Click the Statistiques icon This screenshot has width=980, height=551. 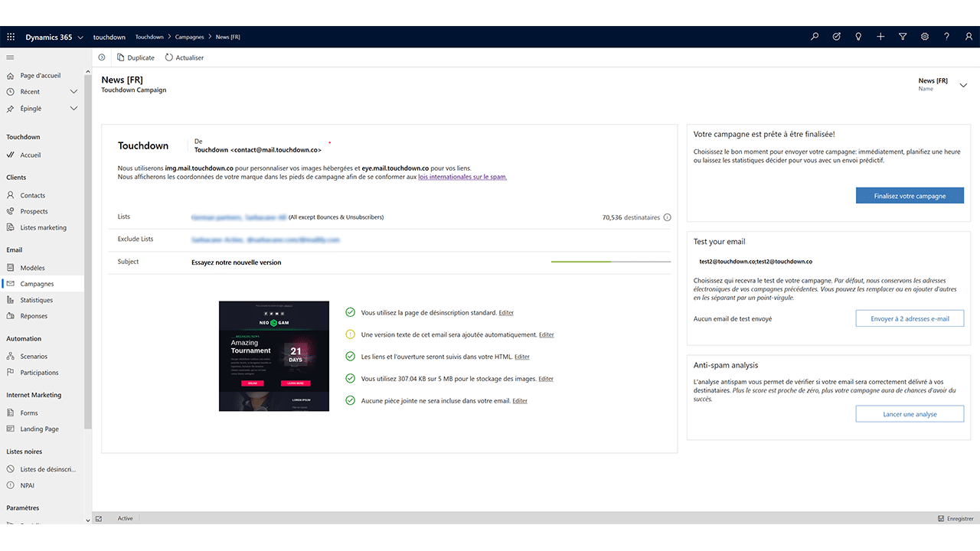[11, 300]
